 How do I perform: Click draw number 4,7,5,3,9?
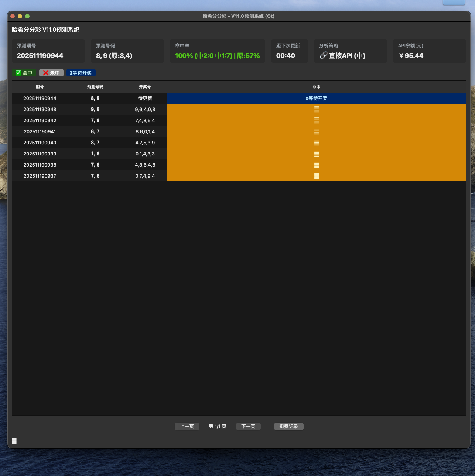(x=145, y=143)
